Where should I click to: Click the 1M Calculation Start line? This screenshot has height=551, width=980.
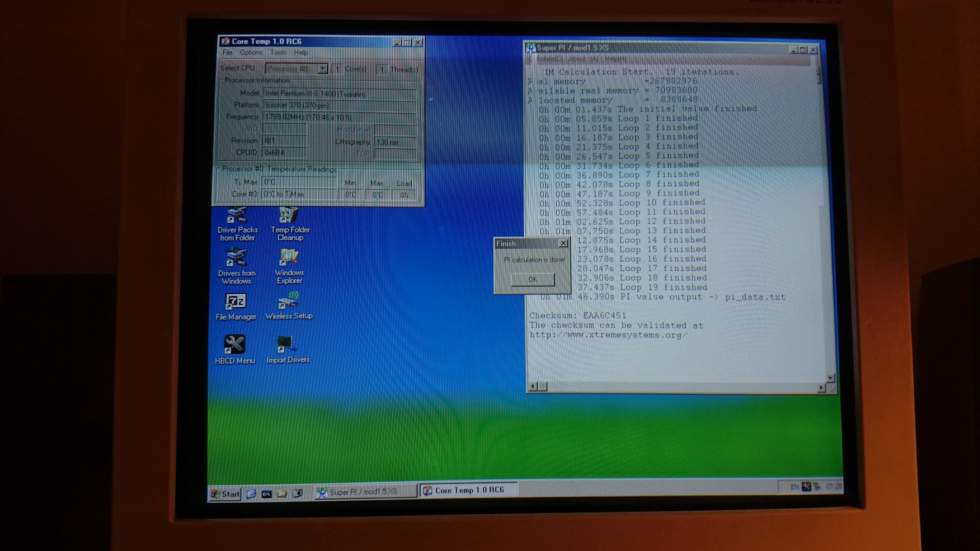tap(641, 72)
